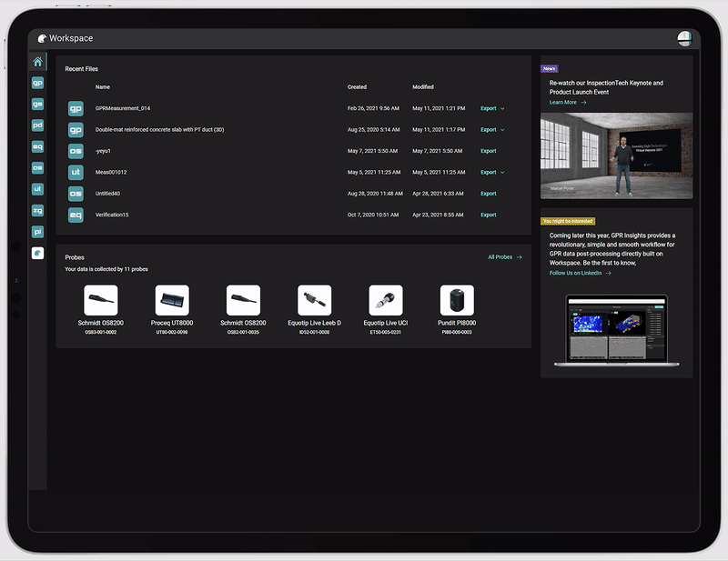Select the GP probe icon in the sidebar
This screenshot has width=728, height=561.
(x=37, y=83)
